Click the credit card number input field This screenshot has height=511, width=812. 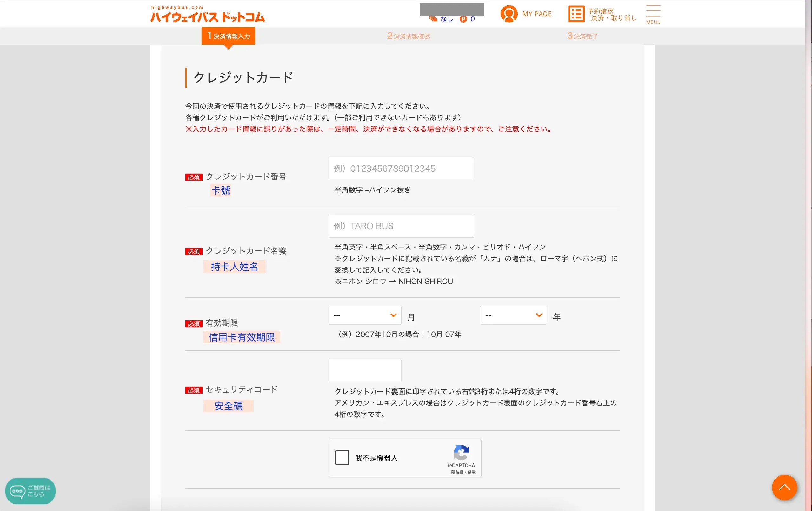[x=401, y=169]
